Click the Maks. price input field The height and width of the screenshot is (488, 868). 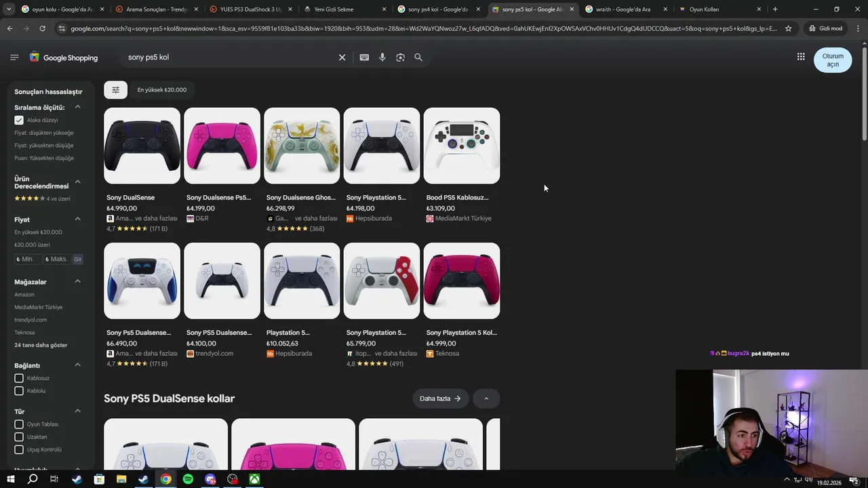(x=56, y=260)
